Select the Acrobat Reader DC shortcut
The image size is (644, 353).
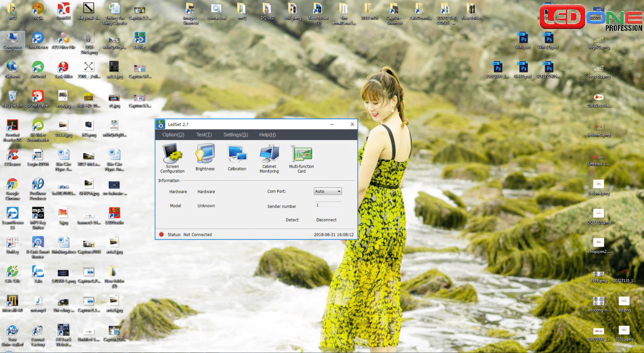(x=12, y=131)
